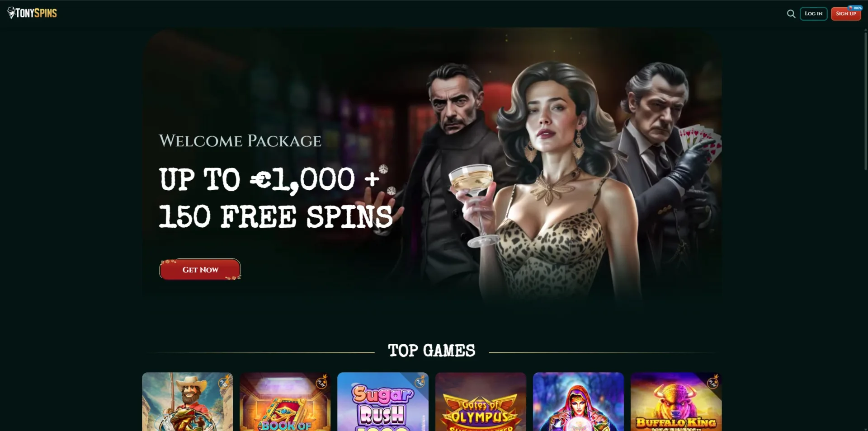This screenshot has width=868, height=431.
Task: Click the Play badge on the fisherman game
Action: (224, 383)
